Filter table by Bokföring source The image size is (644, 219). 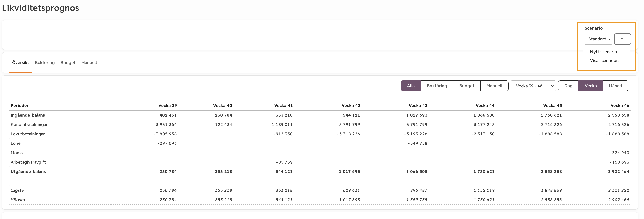pyautogui.click(x=437, y=86)
